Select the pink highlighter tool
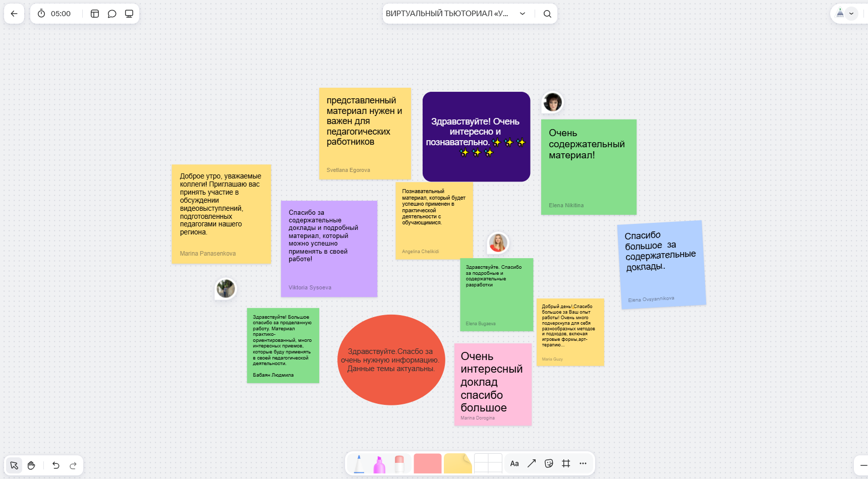Image resolution: width=868 pixels, height=479 pixels. [x=379, y=464]
